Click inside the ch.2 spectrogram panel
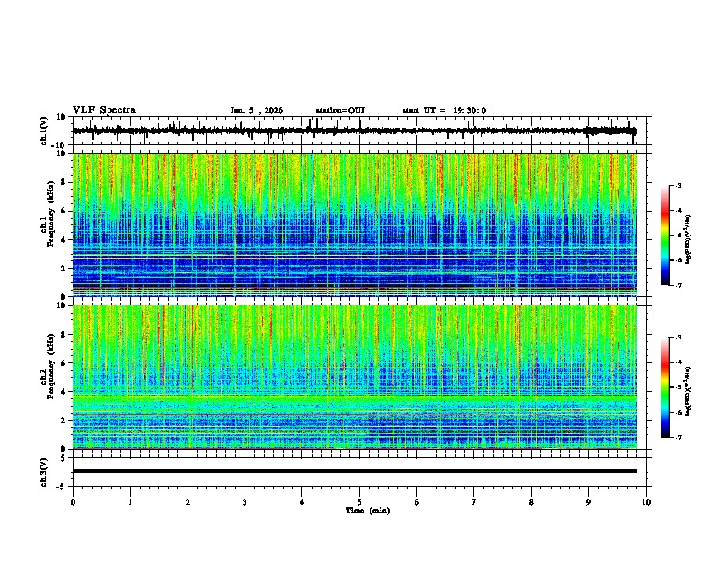The height and width of the screenshot is (563, 728). 354,377
